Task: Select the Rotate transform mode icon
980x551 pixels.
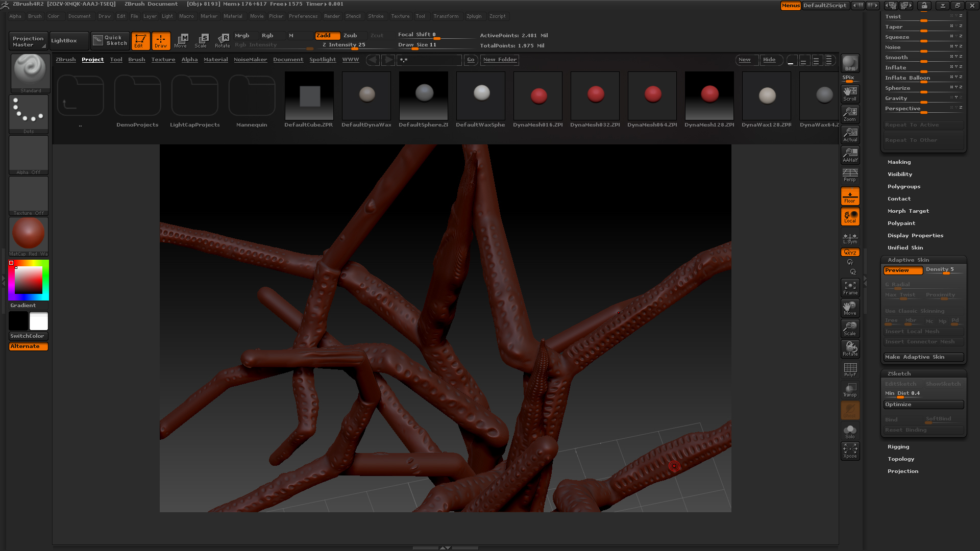Action: click(x=222, y=40)
